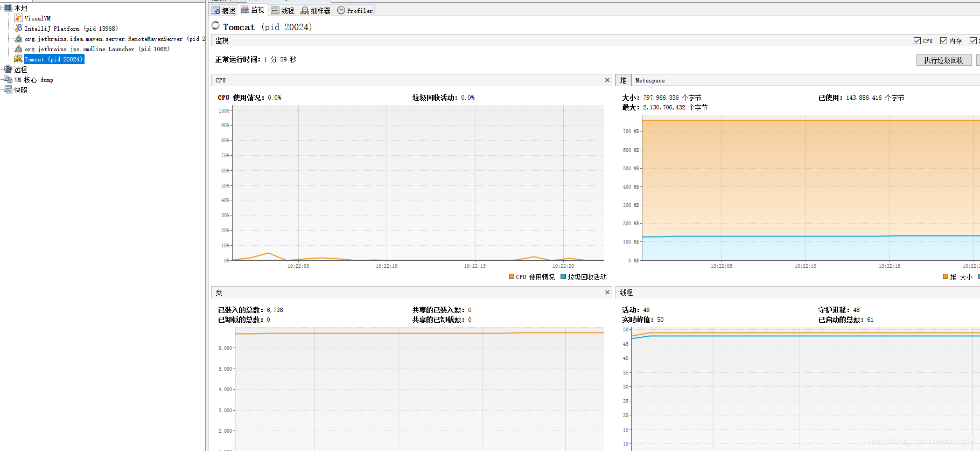Click the CPU panel header title
980x451 pixels.
pyautogui.click(x=221, y=80)
